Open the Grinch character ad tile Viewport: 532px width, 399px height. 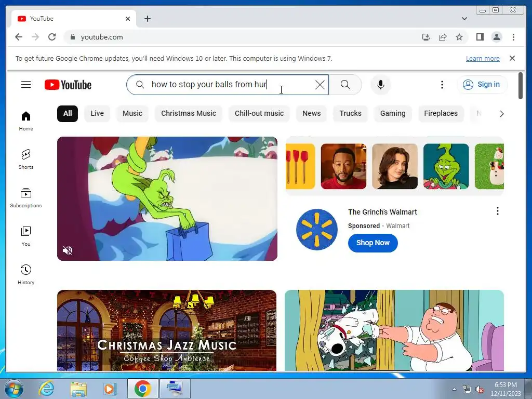point(446,166)
